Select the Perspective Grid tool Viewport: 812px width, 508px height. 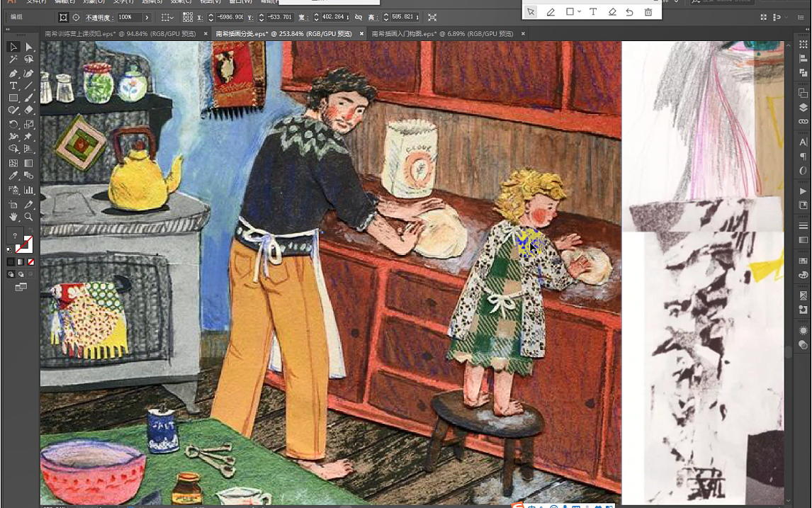(28, 149)
